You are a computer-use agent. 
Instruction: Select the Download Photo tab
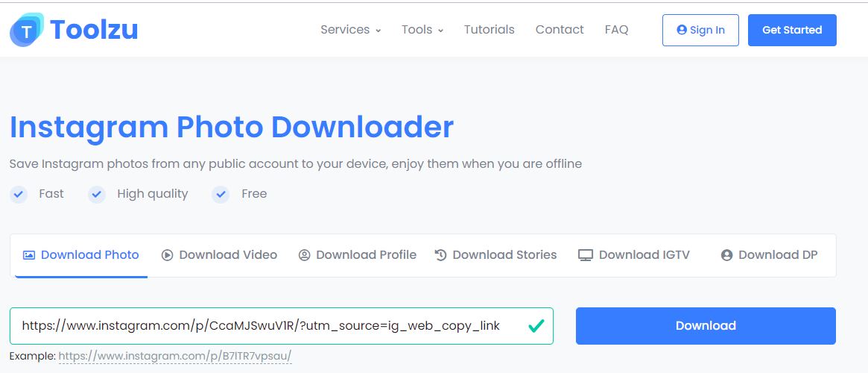(x=80, y=255)
